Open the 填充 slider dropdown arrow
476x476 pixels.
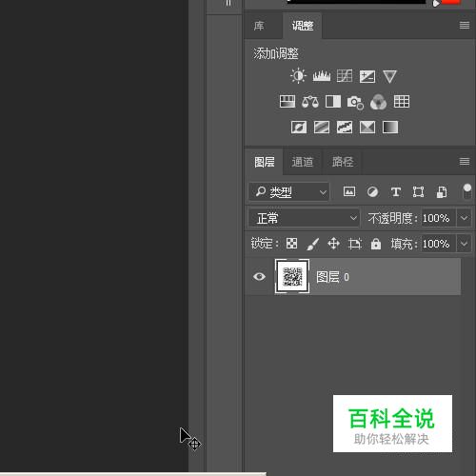pyautogui.click(x=464, y=244)
